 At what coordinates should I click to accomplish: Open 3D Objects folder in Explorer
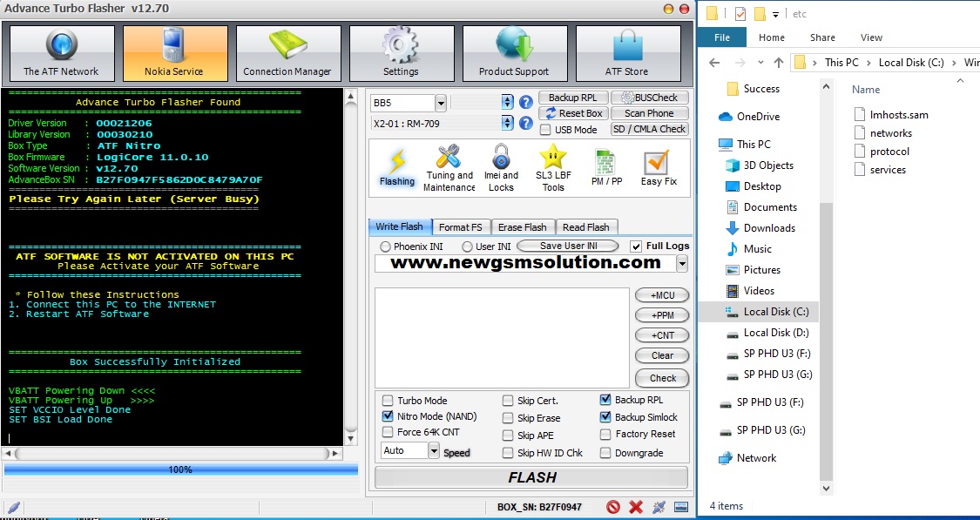(760, 165)
